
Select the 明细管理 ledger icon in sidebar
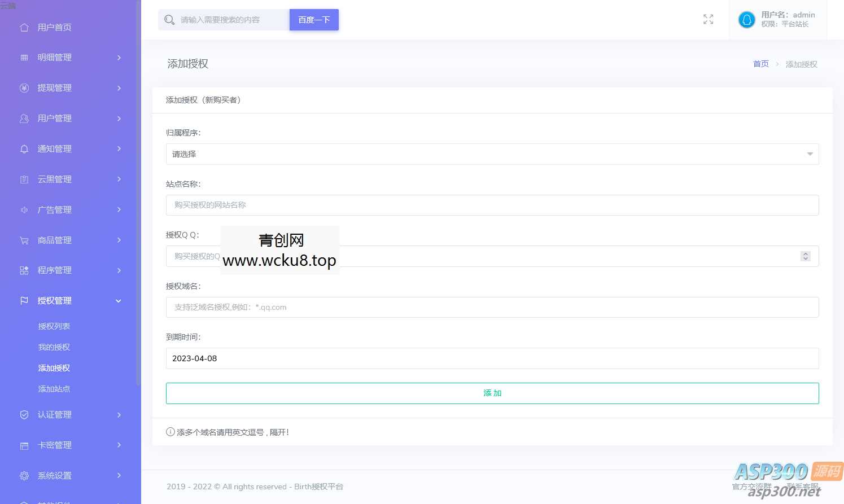pos(24,57)
